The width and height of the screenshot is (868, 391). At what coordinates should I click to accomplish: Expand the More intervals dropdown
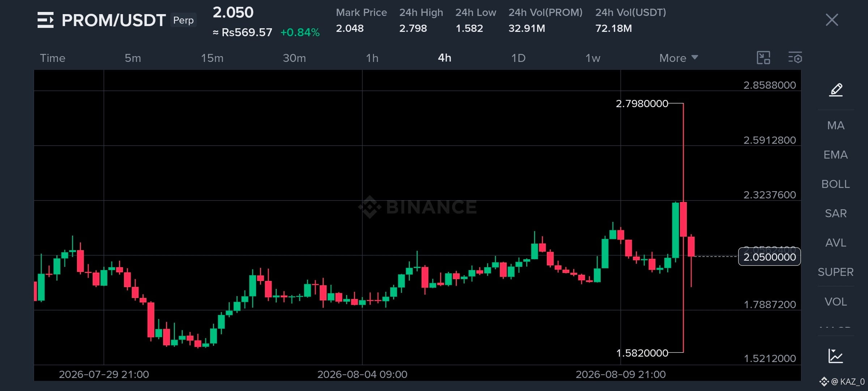(x=678, y=58)
